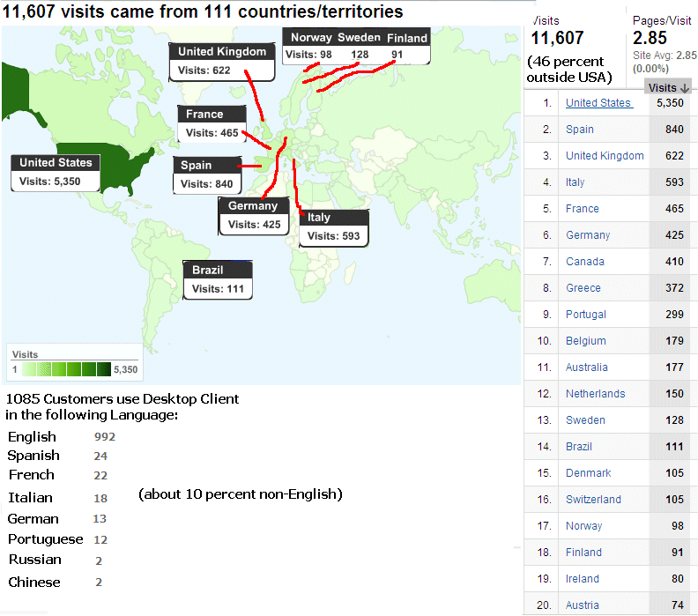Click the Germany Visits: 425 callout
Viewport: 698px width, 616px height.
coord(254,216)
